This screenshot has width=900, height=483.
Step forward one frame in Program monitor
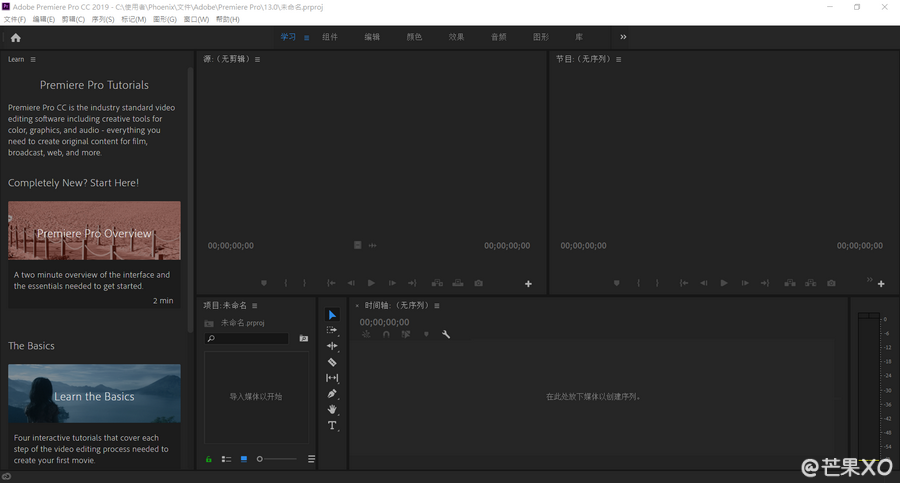(x=745, y=283)
